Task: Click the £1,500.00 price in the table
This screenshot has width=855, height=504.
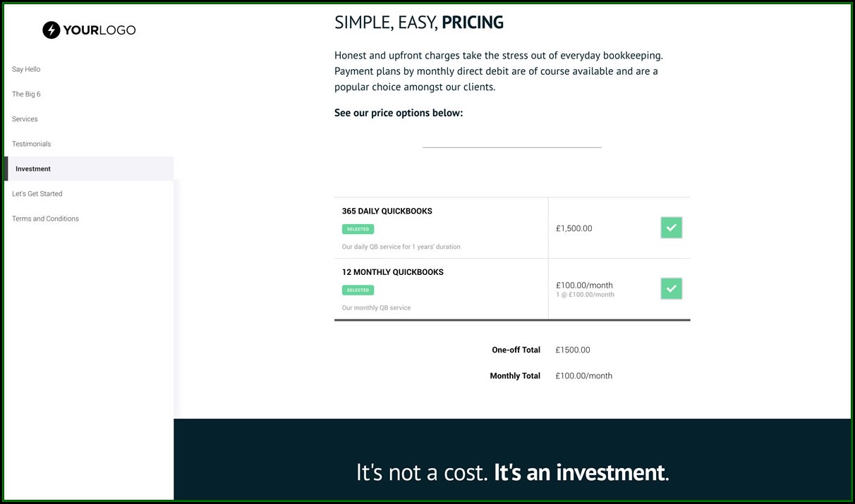Action: coord(574,228)
